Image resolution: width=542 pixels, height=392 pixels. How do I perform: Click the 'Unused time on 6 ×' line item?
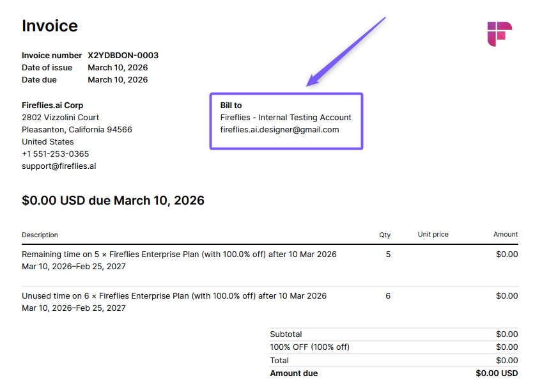pyautogui.click(x=174, y=296)
